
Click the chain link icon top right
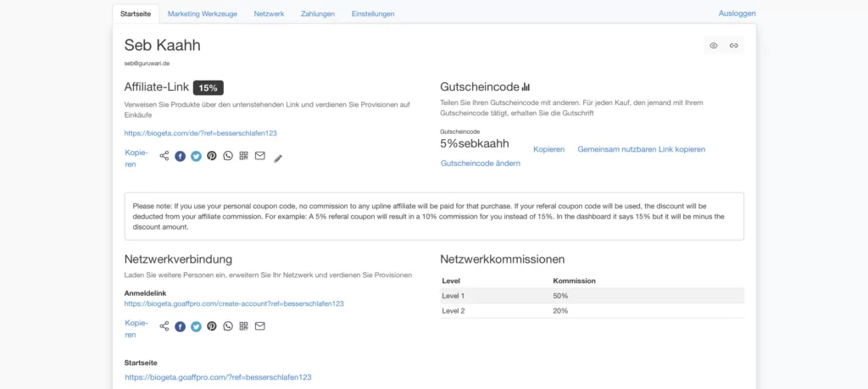(x=734, y=46)
